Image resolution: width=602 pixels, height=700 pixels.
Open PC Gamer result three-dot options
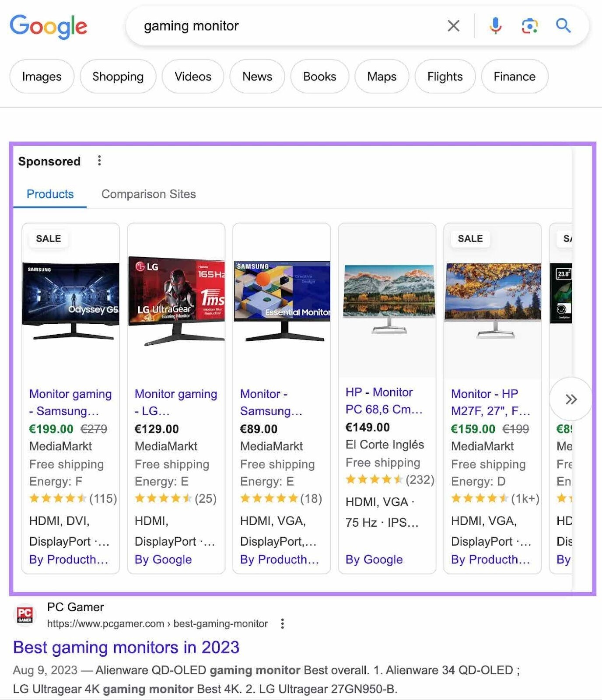(x=283, y=623)
